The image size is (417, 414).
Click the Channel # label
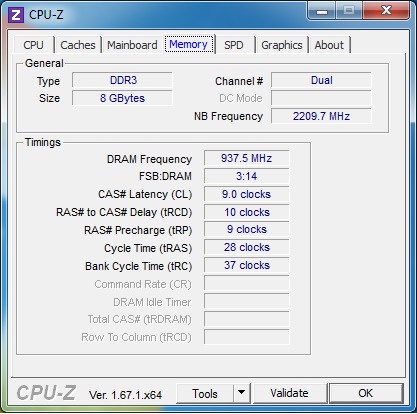point(239,81)
